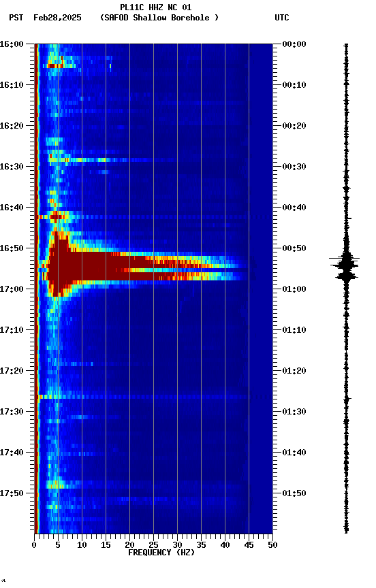Click the 00:20 UTC time label
Screen dimensions: 376x588
tap(294, 126)
